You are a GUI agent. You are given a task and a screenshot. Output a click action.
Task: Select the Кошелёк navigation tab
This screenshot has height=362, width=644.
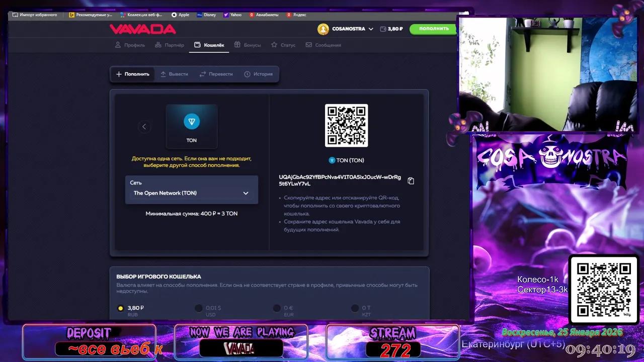(209, 45)
